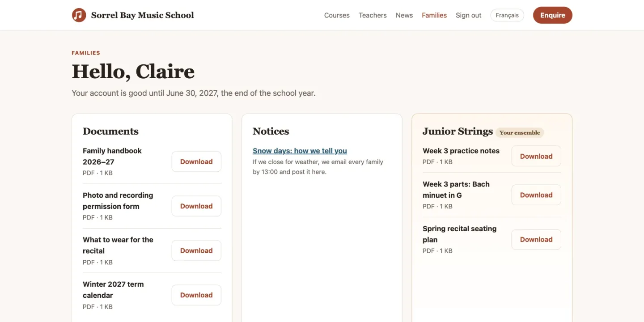This screenshot has height=322, width=644.
Task: Click the Notices card heading
Action: tap(271, 131)
